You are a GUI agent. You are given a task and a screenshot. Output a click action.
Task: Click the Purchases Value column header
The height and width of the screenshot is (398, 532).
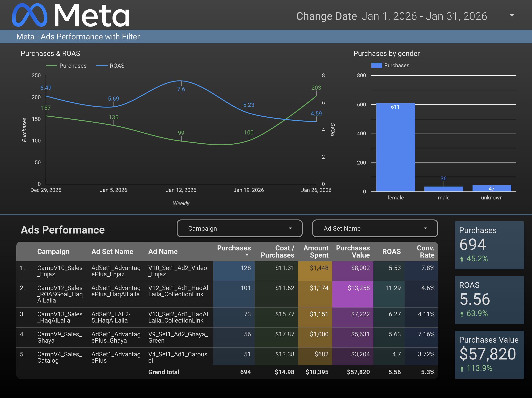pyautogui.click(x=353, y=251)
